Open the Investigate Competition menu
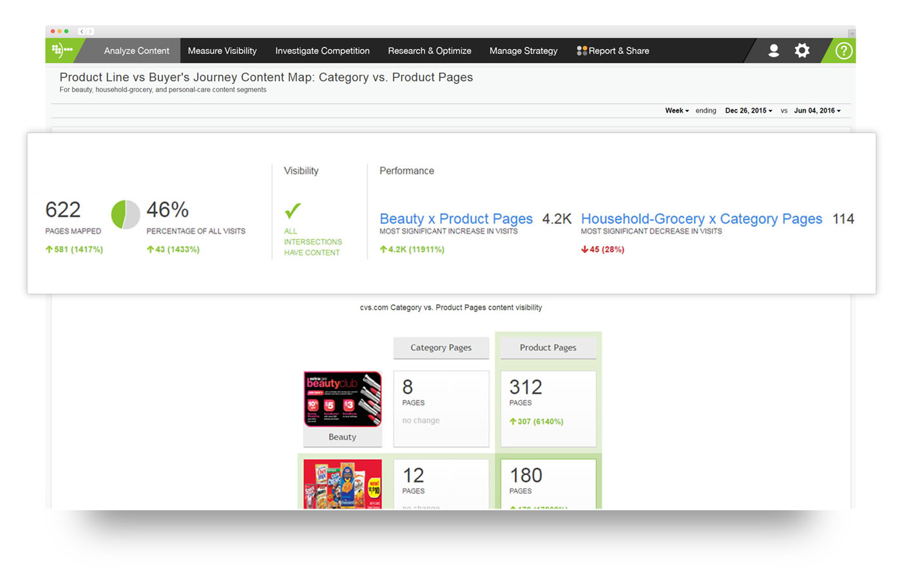The image size is (902, 588). pos(322,50)
